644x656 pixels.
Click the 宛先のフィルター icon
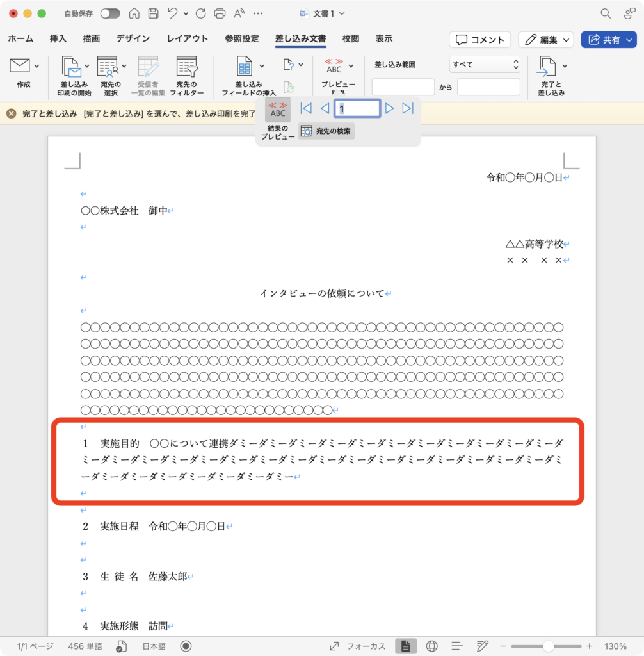tap(187, 67)
